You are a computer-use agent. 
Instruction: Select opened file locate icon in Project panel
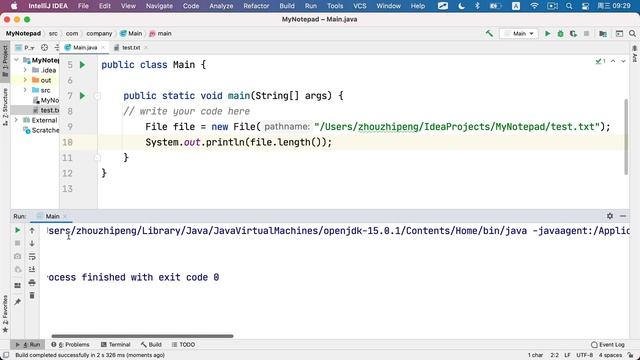[x=44, y=48]
